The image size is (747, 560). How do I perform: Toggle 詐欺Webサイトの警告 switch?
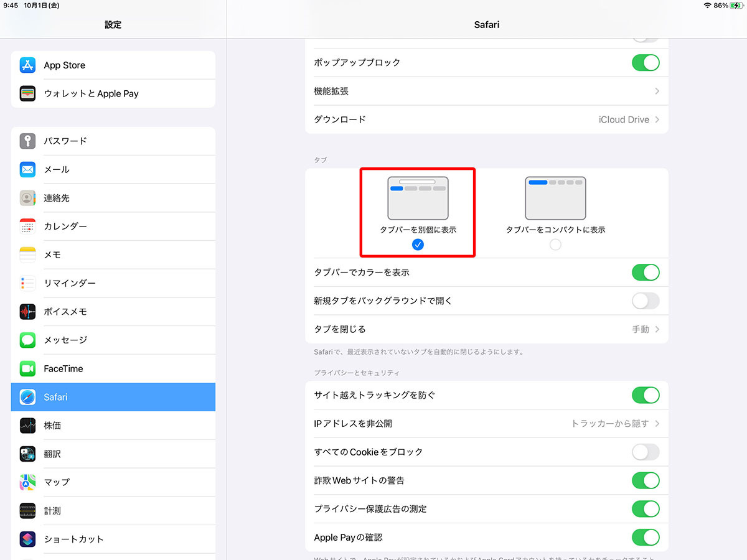(646, 480)
